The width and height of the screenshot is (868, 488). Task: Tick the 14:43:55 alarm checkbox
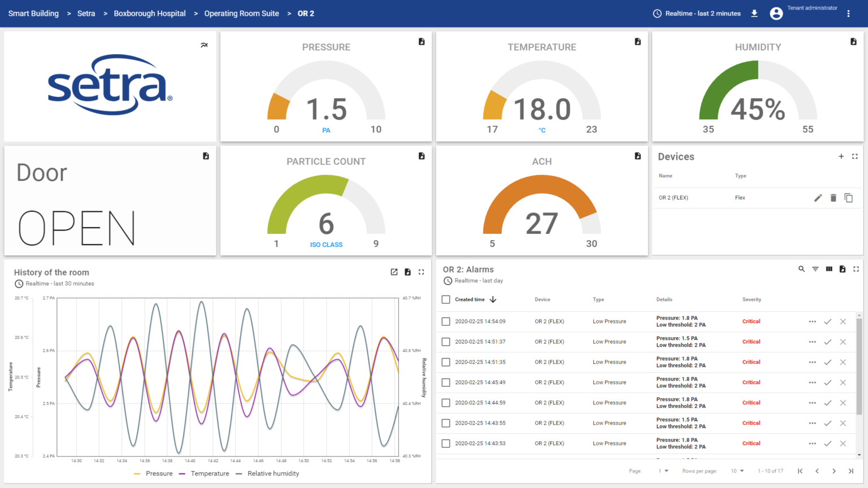446,423
